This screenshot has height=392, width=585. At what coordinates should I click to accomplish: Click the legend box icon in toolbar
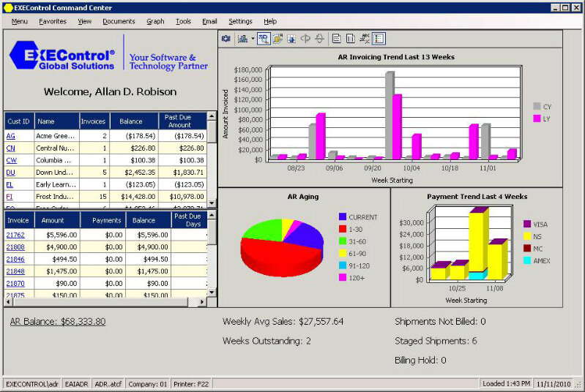[x=379, y=38]
